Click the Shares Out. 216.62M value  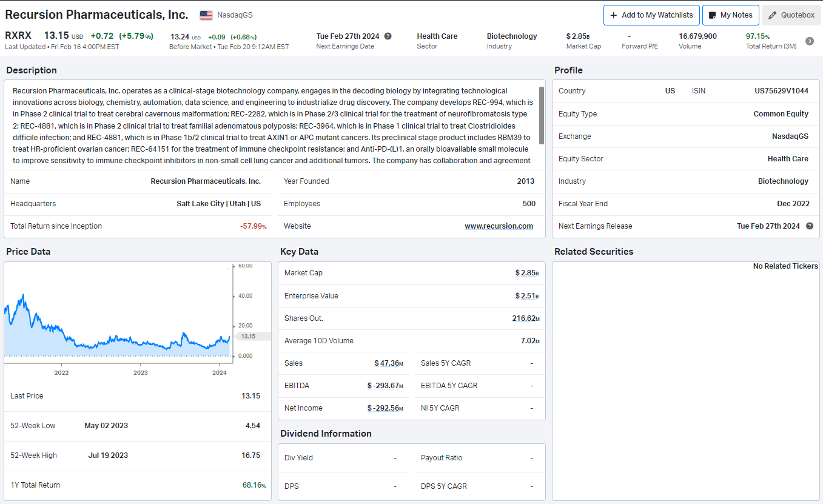pos(526,318)
